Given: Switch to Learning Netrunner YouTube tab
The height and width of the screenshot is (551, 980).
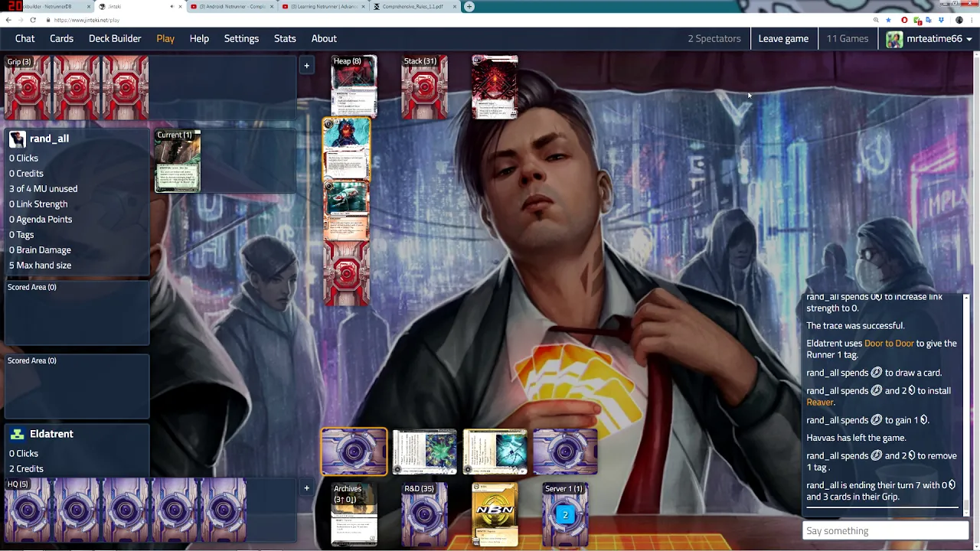Looking at the screenshot, I should tap(322, 6).
